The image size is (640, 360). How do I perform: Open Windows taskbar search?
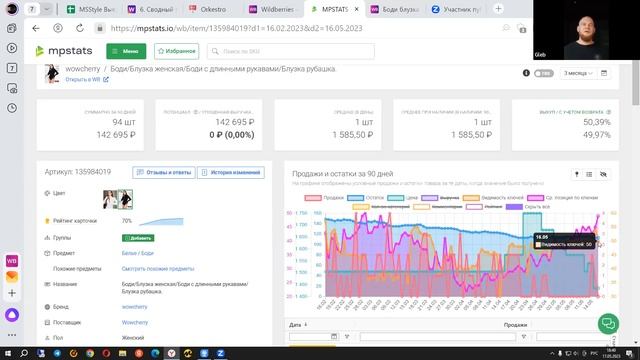point(24,353)
